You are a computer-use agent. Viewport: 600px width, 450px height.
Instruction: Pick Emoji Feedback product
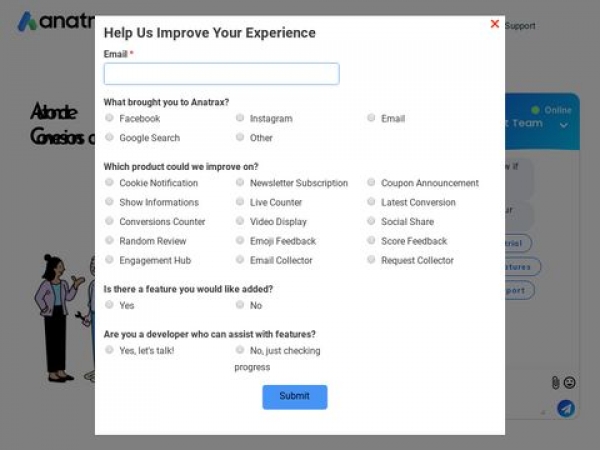(x=240, y=240)
